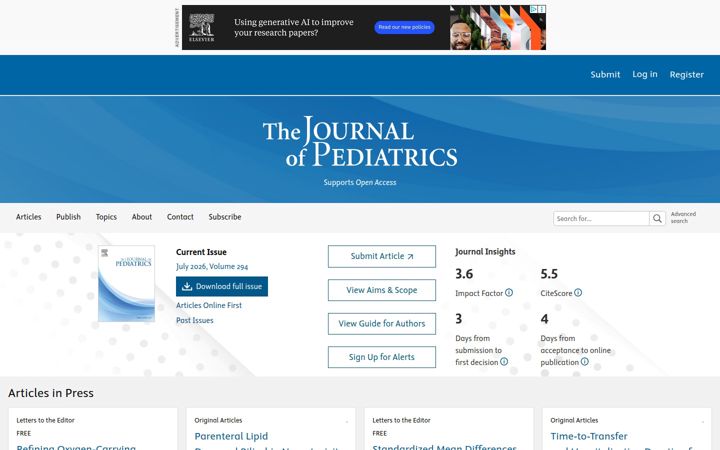Click the Current Issue heading
The height and width of the screenshot is (450, 720).
click(x=201, y=252)
